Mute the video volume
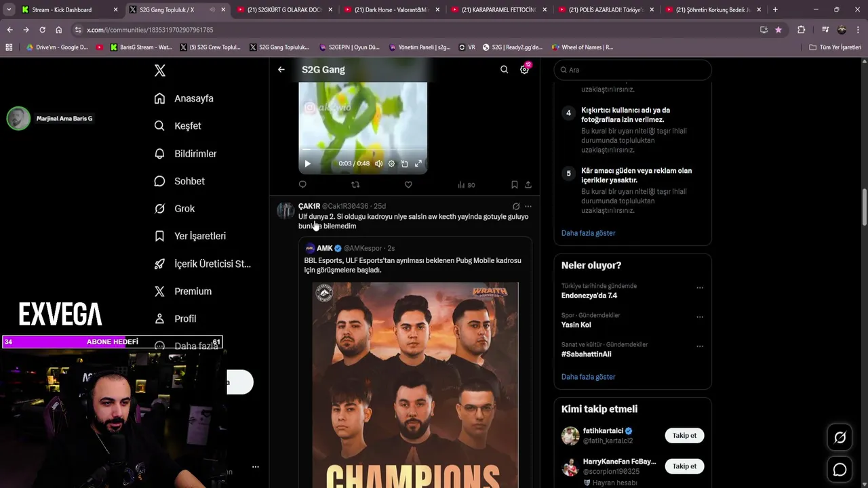Screen dimensions: 868x488 tap(378, 163)
